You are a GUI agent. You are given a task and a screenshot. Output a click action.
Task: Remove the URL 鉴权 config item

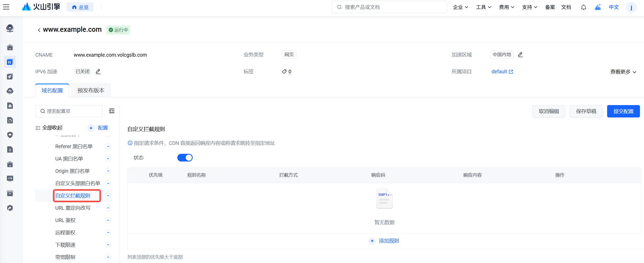pyautogui.click(x=108, y=220)
